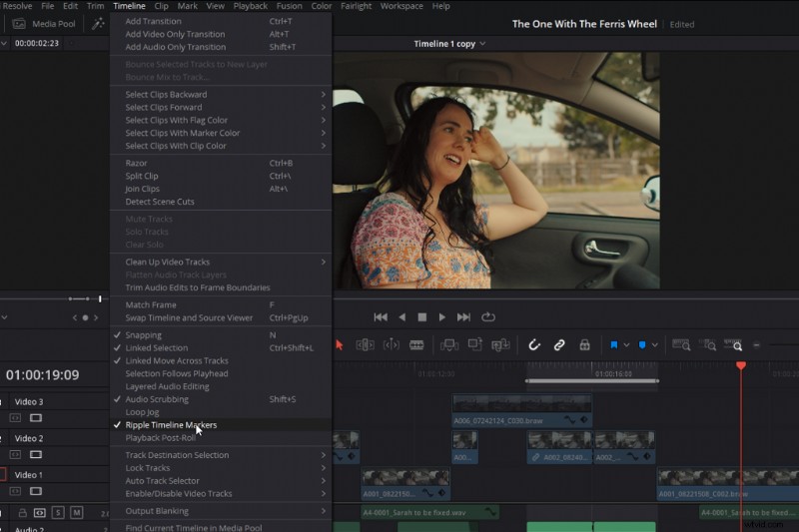Click the timeline horizontal scroll bar
This screenshot has width=799, height=532.
[x=591, y=381]
